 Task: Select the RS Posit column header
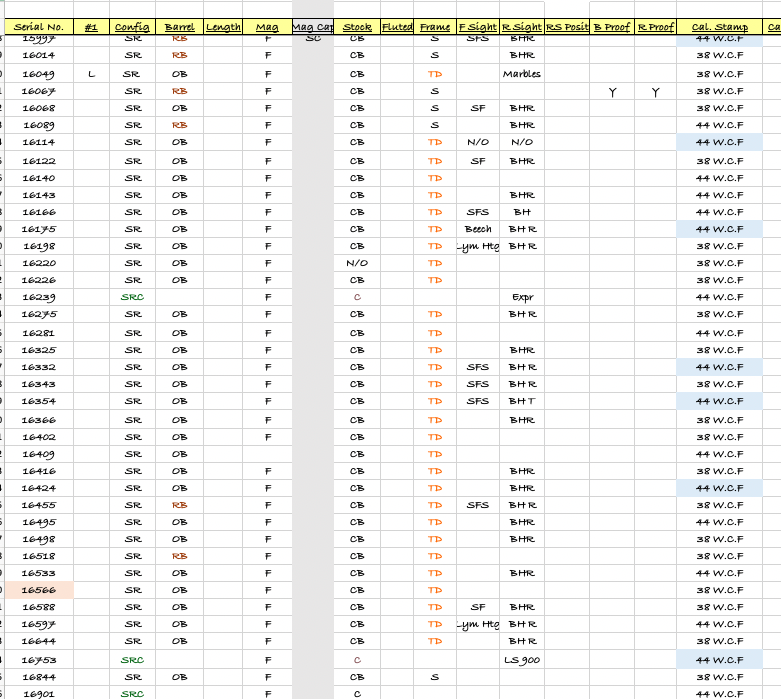click(x=567, y=27)
